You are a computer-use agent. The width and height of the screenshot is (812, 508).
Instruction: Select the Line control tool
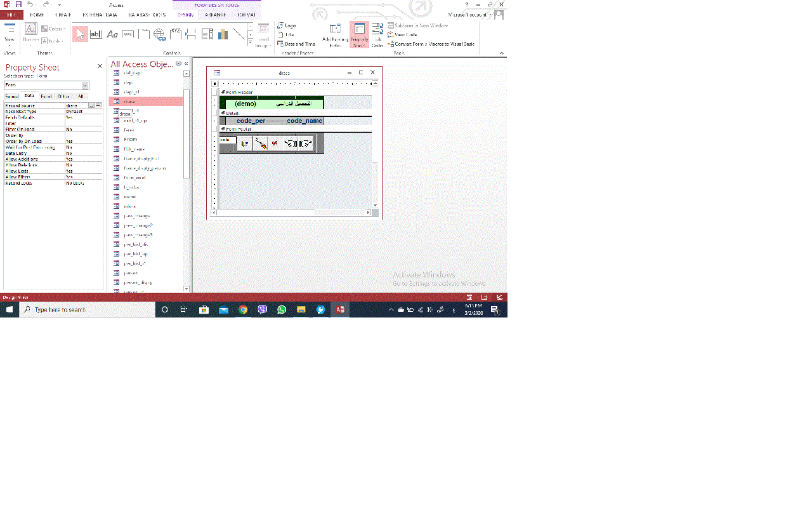pyautogui.click(x=239, y=34)
